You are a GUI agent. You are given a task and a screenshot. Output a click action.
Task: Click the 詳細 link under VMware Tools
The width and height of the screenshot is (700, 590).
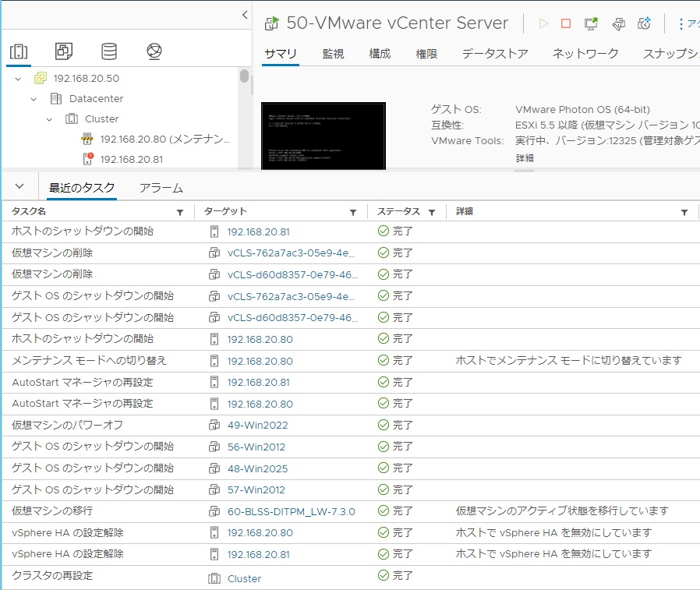click(525, 158)
